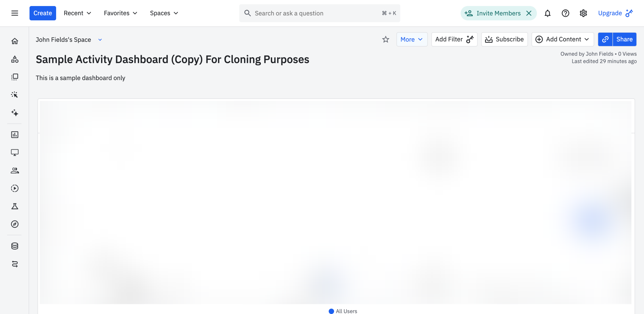
Task: Click the Upgrade link
Action: tap(615, 13)
